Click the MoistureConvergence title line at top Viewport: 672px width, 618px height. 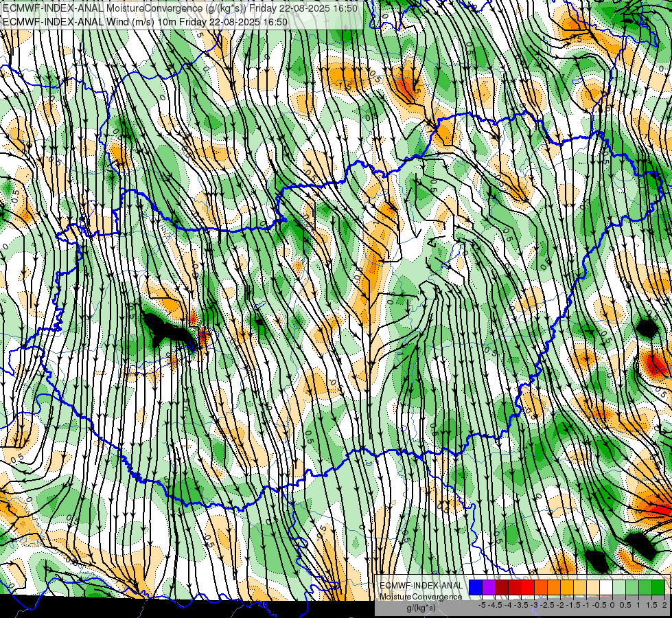[x=180, y=8]
